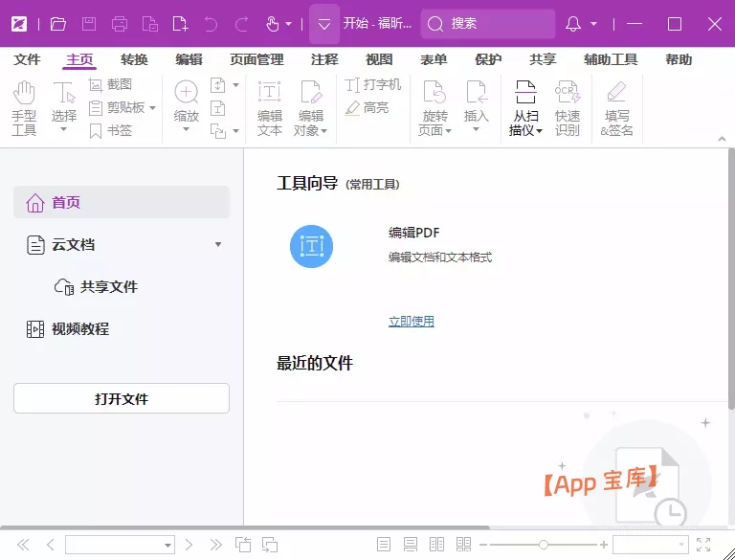Screen dimensions: 735x560
Task: Expand the 云文档 arrow
Action: tap(218, 244)
